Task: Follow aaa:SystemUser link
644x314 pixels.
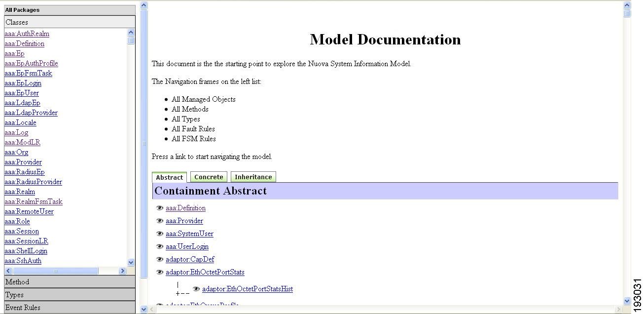Action: point(189,234)
